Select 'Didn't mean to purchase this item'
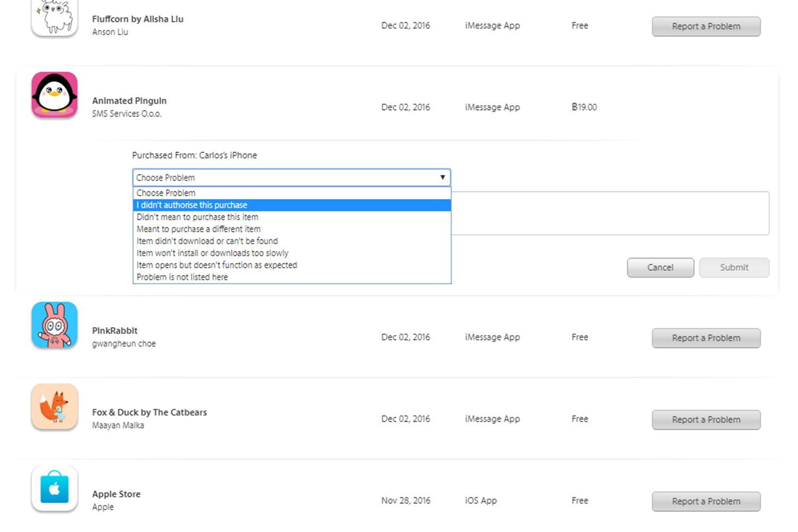 tap(292, 217)
